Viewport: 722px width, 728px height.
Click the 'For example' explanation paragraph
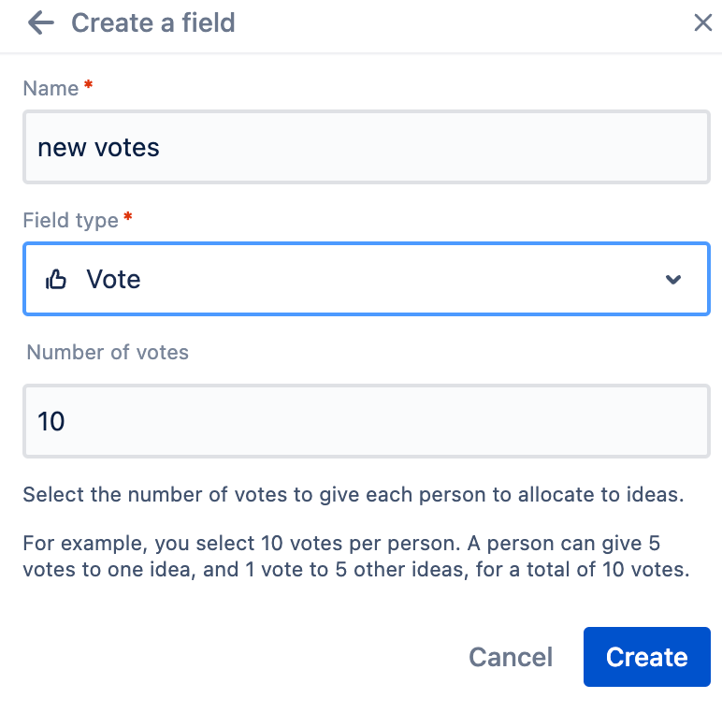tap(356, 556)
